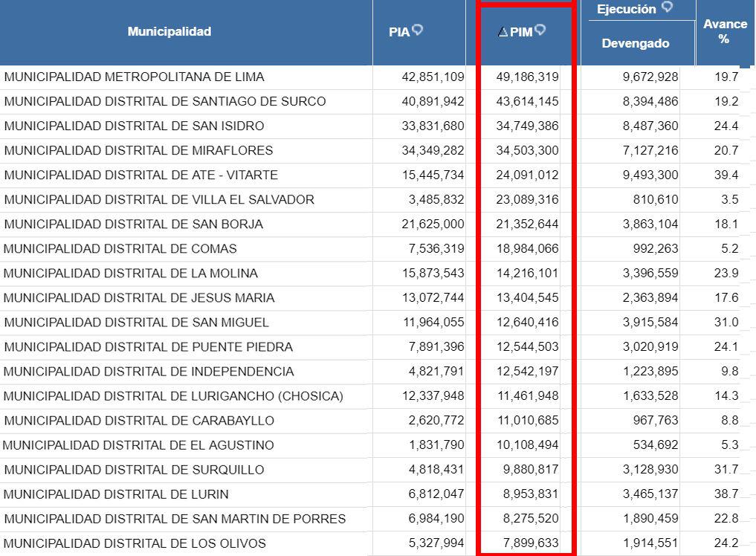Click the Avance % header
The width and height of the screenshot is (756, 556).
click(x=724, y=31)
